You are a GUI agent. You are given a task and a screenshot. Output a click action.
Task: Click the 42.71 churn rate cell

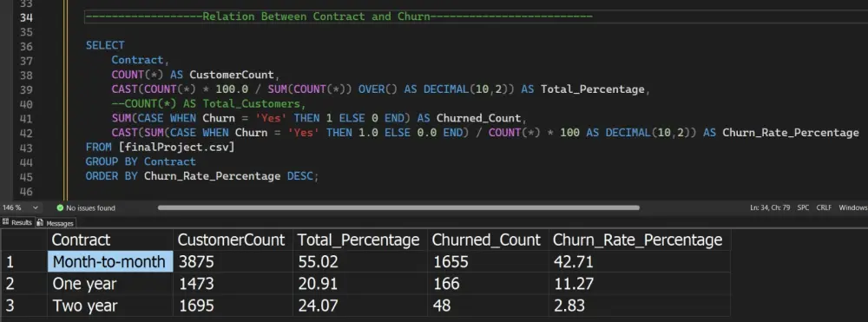640,261
